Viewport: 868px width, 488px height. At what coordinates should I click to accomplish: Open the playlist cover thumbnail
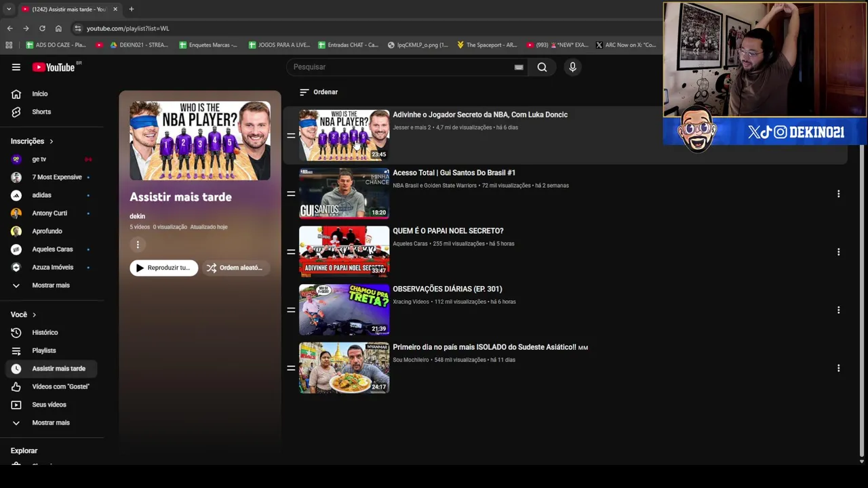[200, 141]
